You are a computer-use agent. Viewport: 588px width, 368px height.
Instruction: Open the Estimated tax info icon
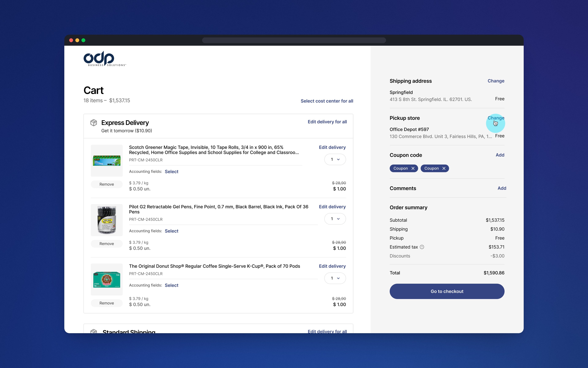click(x=422, y=247)
